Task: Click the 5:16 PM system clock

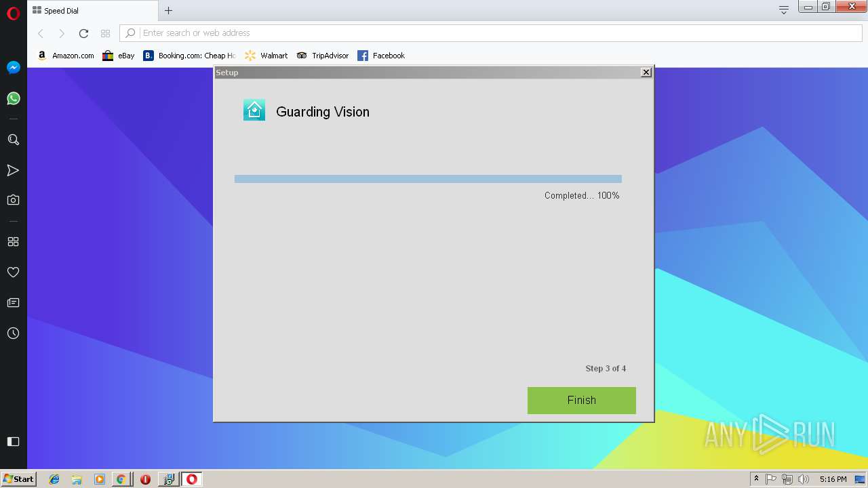Action: tap(833, 479)
